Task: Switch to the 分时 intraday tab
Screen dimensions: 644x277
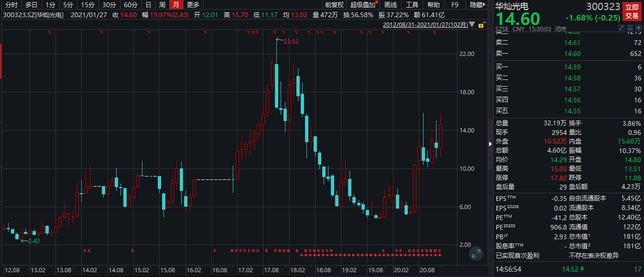Action: [x=11, y=5]
